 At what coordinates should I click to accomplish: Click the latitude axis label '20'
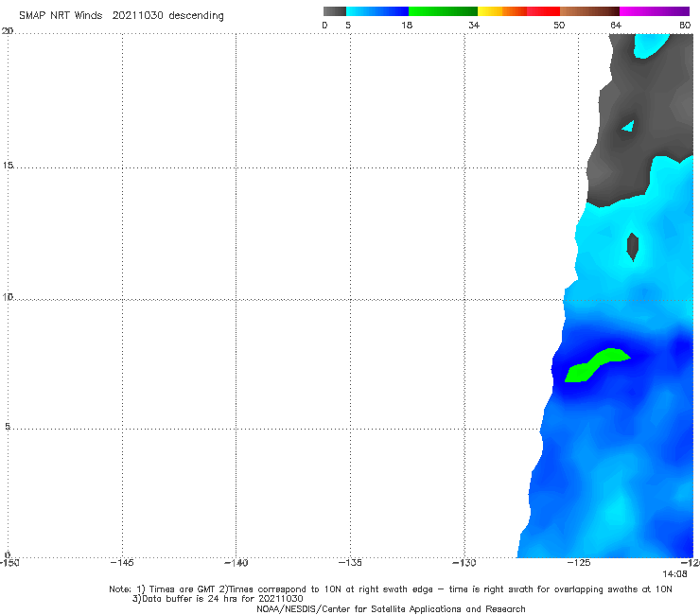[8, 30]
